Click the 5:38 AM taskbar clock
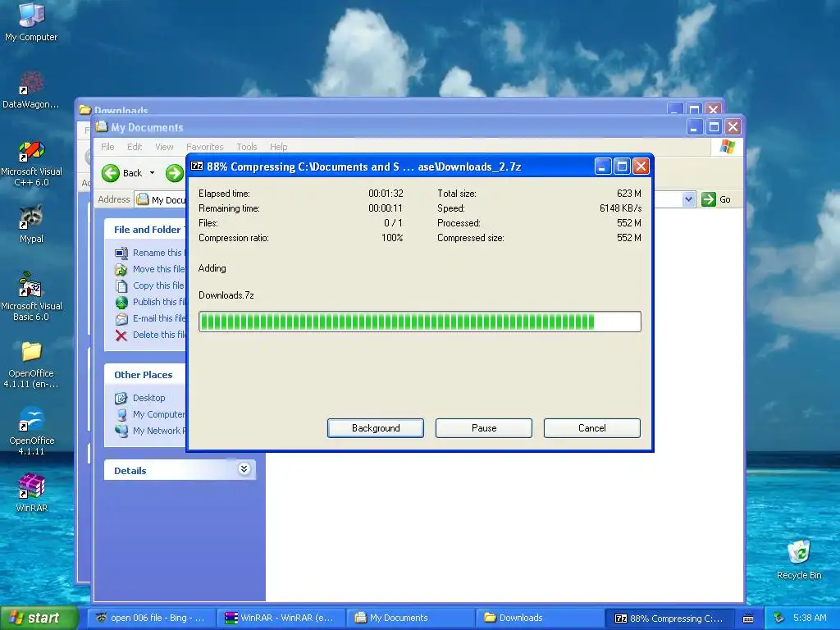The width and height of the screenshot is (840, 630). (810, 619)
